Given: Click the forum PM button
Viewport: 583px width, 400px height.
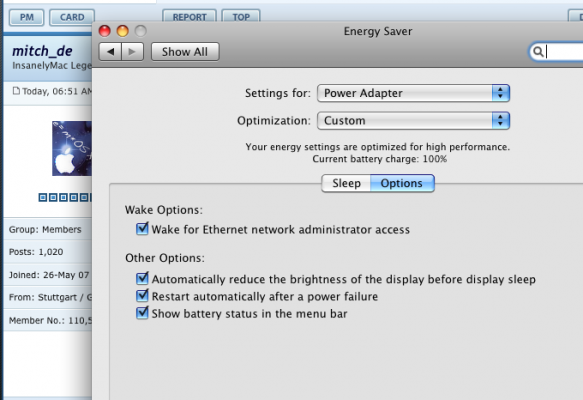Looking at the screenshot, I should click(27, 17).
